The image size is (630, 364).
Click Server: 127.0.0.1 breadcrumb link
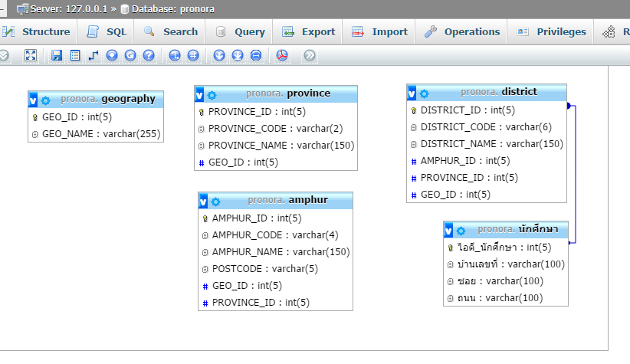click(69, 9)
